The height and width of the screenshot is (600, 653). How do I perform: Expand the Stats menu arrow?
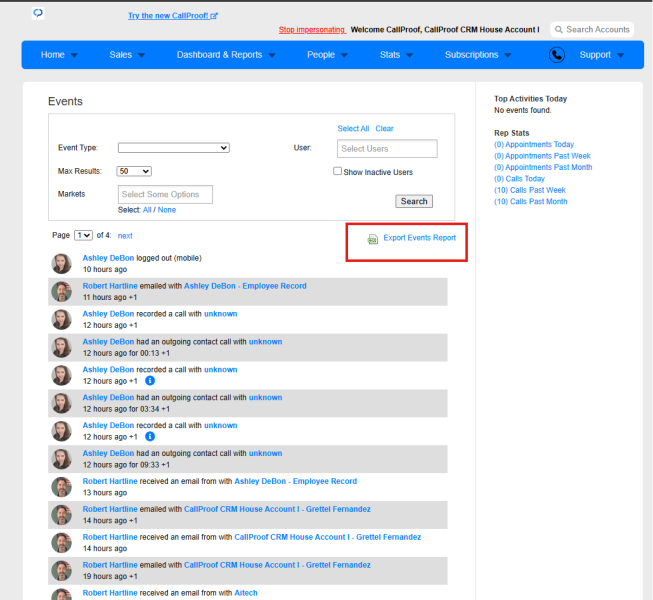pyautogui.click(x=409, y=55)
